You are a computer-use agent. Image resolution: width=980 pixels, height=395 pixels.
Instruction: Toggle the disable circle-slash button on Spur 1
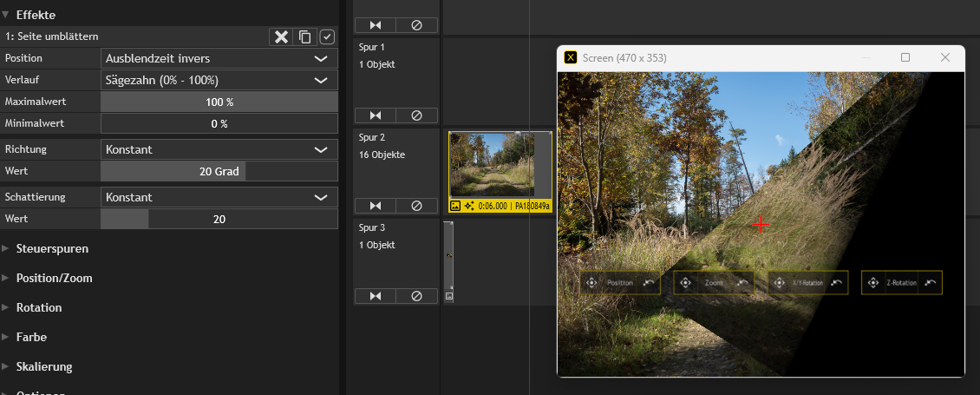tap(416, 115)
